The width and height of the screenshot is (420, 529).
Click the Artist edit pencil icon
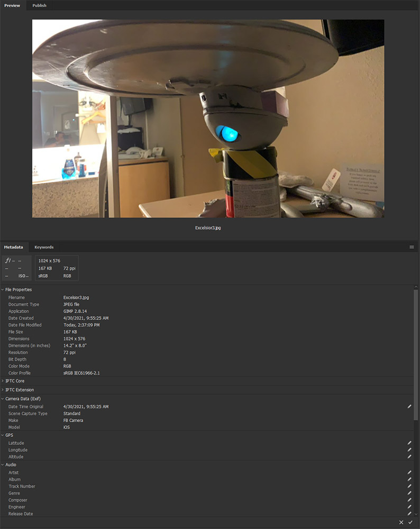point(409,472)
